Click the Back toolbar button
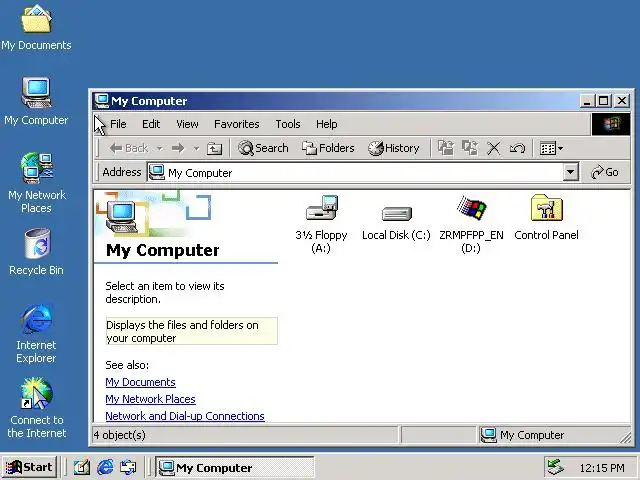 129,148
